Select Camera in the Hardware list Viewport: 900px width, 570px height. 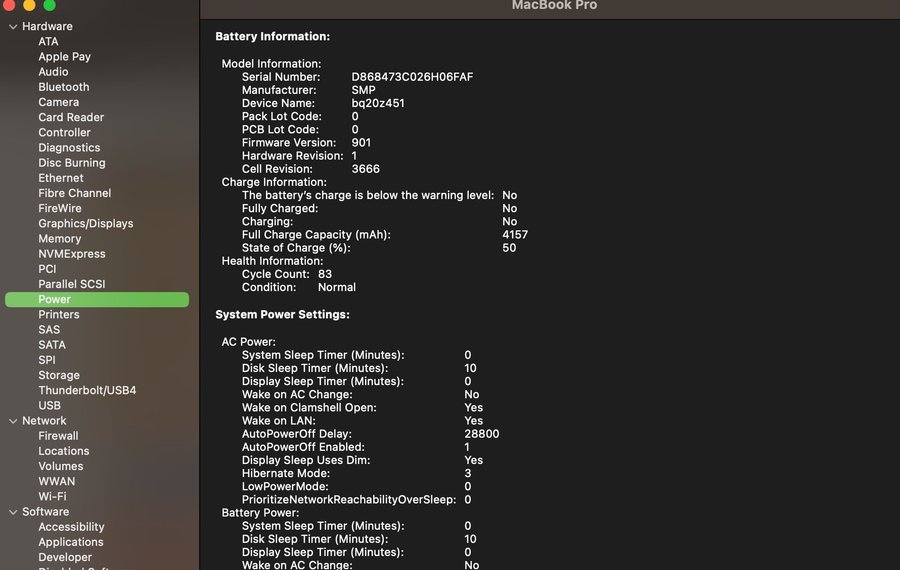pyautogui.click(x=59, y=102)
